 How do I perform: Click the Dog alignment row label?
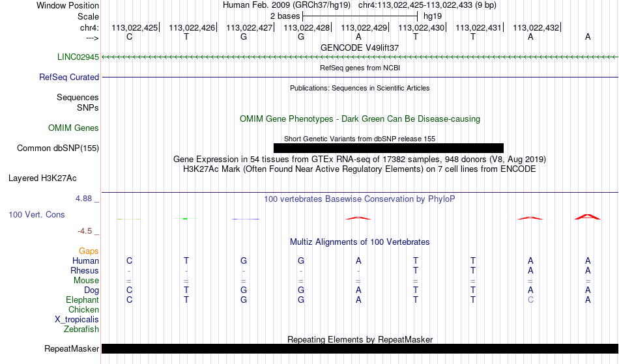(x=92, y=290)
